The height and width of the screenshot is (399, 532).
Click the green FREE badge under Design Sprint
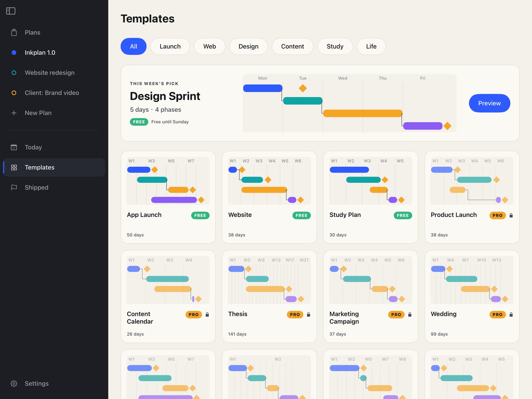coord(139,122)
